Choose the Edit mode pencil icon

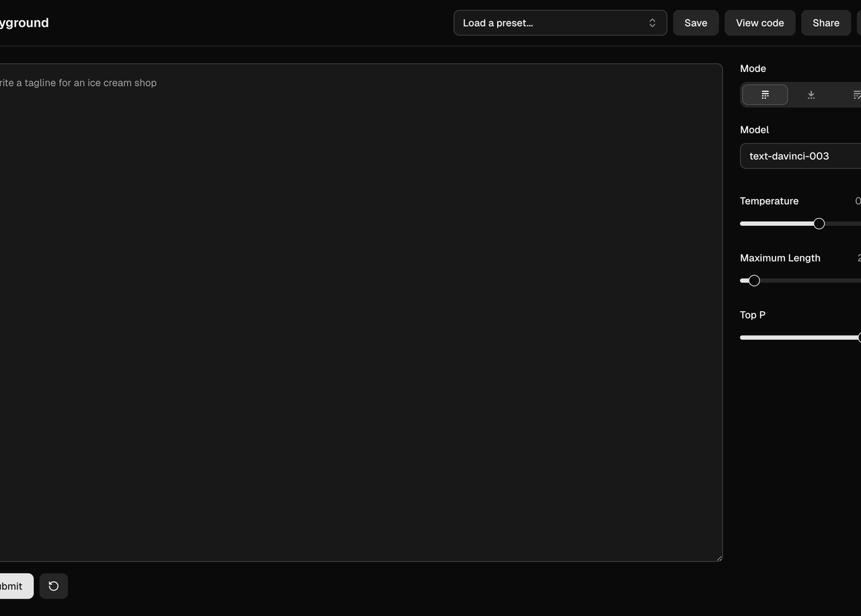[856, 95]
